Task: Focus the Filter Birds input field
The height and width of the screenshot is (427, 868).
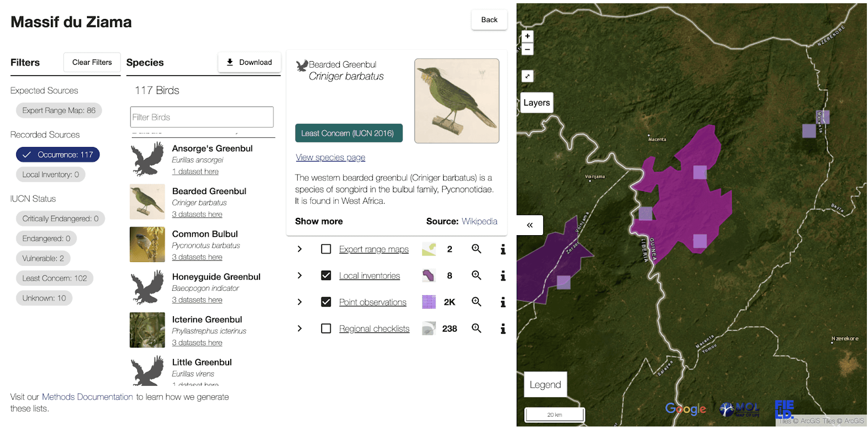Action: [x=202, y=117]
